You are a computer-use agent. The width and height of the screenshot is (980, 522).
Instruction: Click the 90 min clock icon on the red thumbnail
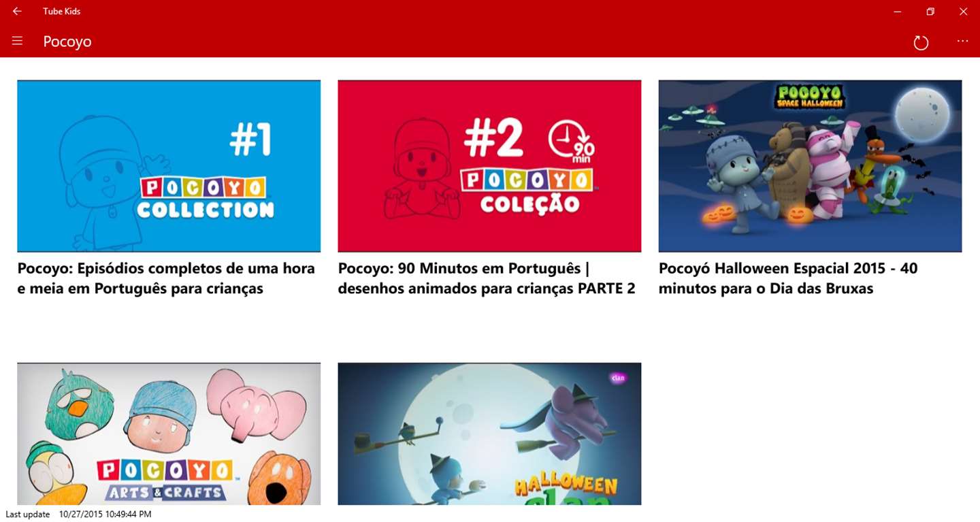coord(572,142)
